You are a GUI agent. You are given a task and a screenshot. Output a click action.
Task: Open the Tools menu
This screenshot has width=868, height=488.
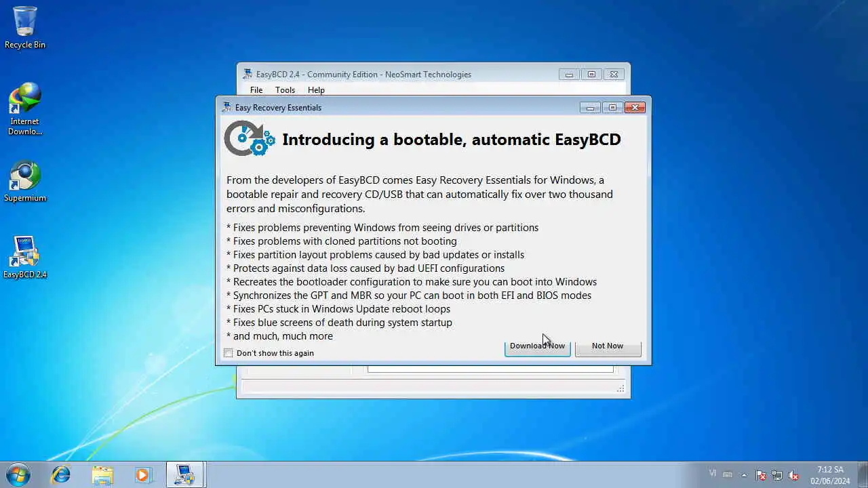pos(285,90)
